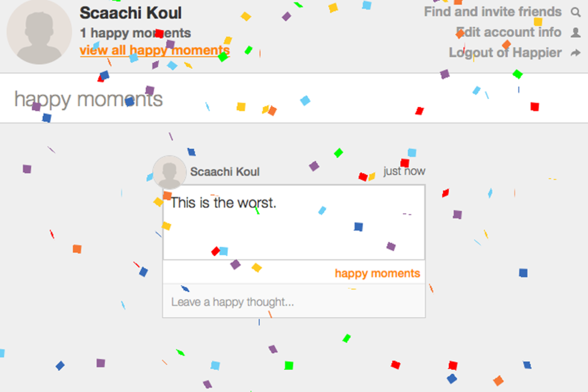Click the person icon beside Edit account info
588x392 pixels.
click(575, 33)
